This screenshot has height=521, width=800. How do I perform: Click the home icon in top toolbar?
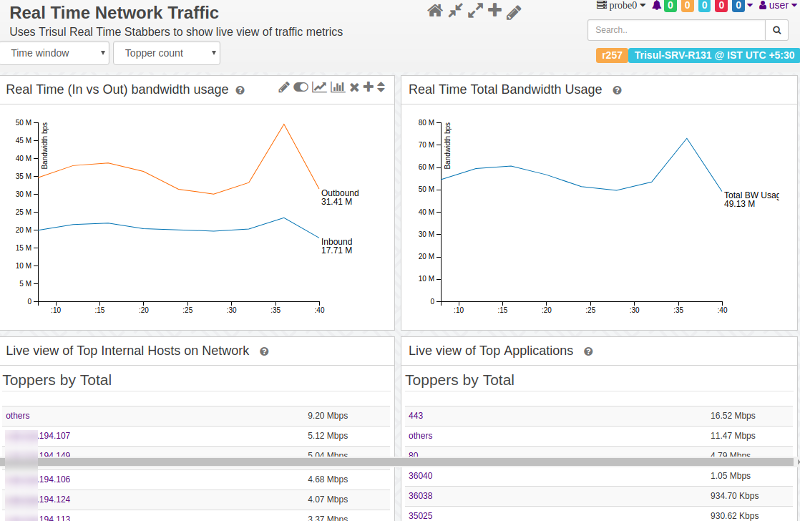[x=434, y=11]
